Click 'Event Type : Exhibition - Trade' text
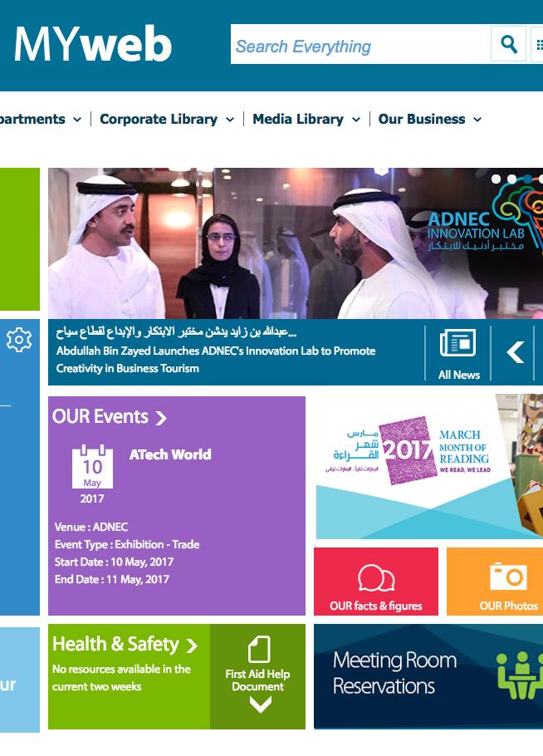 127,544
